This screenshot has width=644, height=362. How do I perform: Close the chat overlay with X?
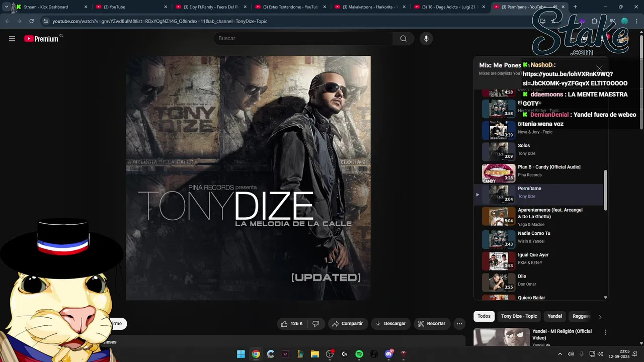(599, 68)
